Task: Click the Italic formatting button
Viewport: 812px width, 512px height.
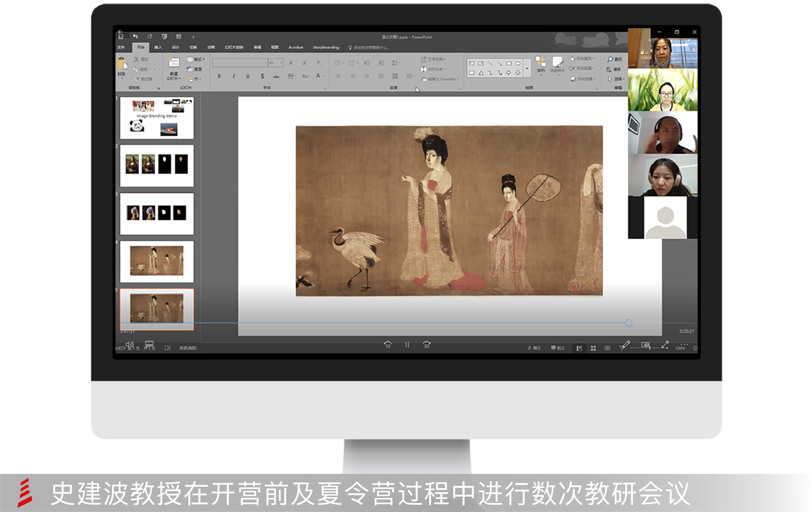Action: [234, 76]
